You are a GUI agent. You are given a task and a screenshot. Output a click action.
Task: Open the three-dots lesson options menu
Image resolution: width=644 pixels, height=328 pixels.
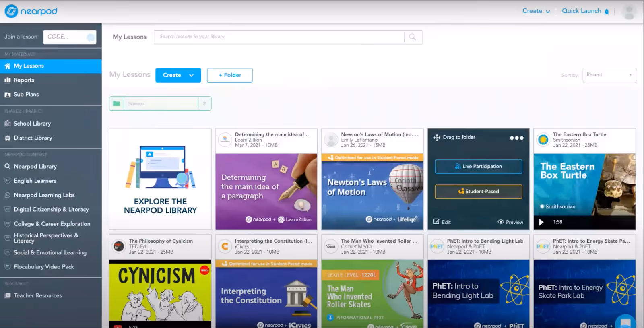[x=517, y=138]
